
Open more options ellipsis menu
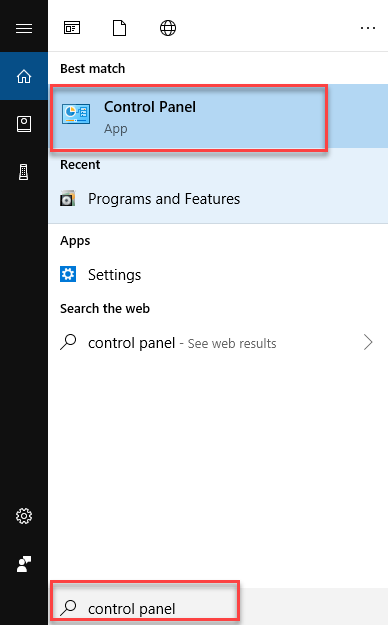tap(368, 28)
